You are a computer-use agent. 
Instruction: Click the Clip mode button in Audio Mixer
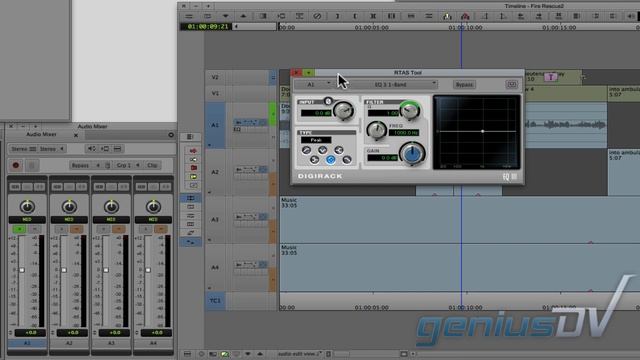pos(152,165)
